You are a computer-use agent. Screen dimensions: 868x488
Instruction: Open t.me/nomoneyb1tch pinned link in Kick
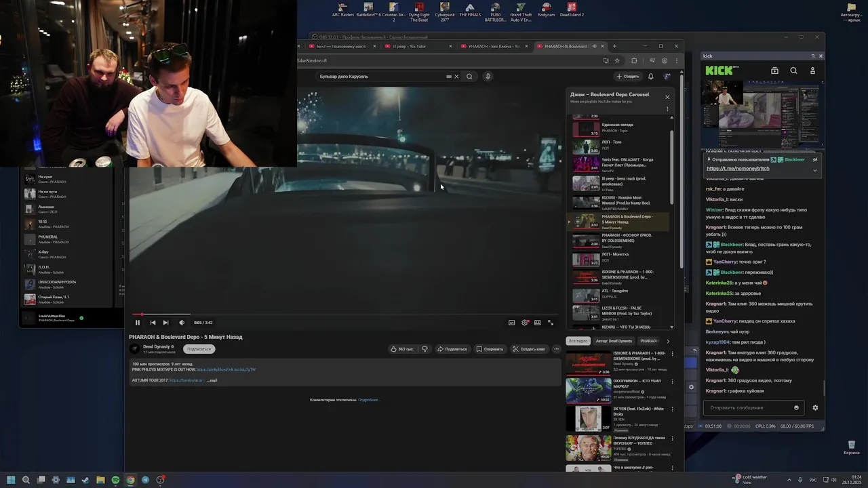738,168
